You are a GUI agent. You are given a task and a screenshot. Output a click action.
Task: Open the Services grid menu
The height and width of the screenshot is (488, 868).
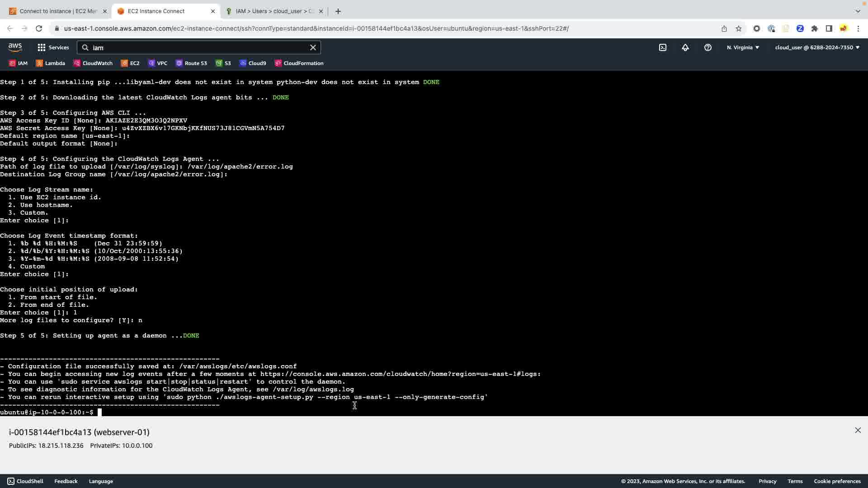click(53, 47)
